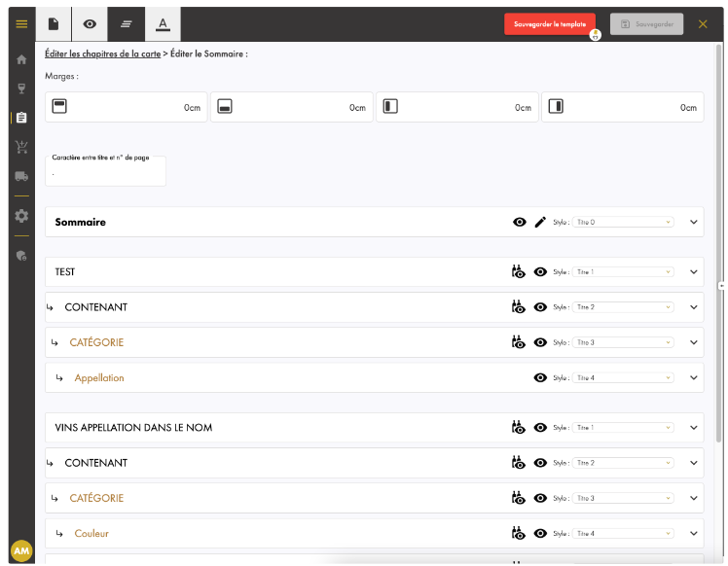The image size is (728, 566).
Task: Click the right margin icon
Action: click(556, 106)
